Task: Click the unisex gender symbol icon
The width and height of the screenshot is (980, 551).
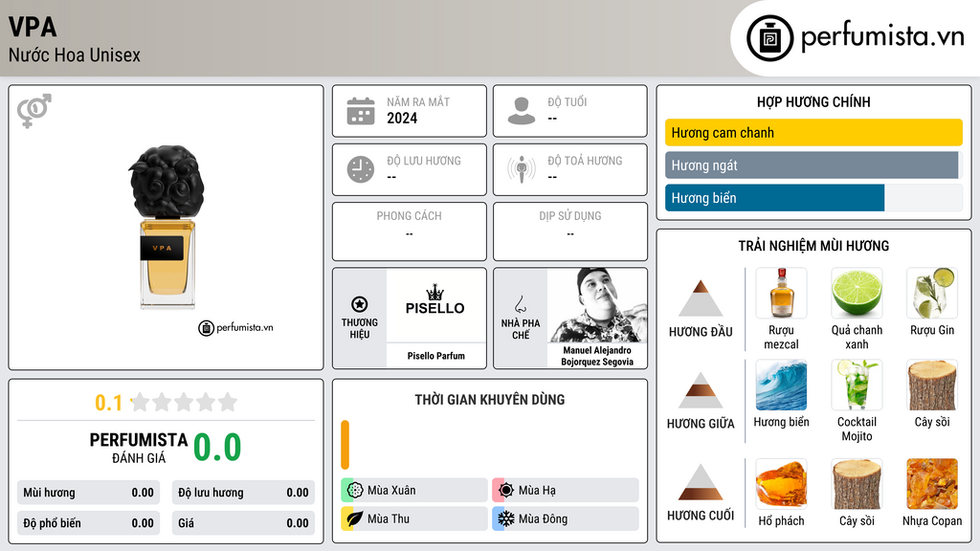Action: click(33, 111)
